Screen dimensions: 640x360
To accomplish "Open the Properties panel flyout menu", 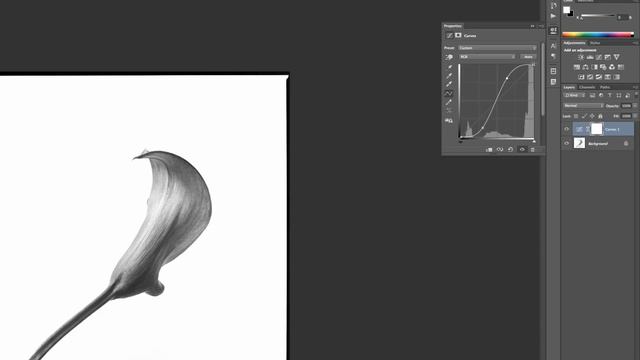I will pos(541,26).
